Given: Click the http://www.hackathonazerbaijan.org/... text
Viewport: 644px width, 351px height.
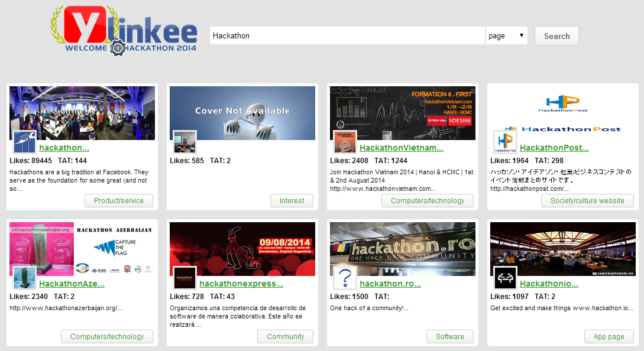Looking at the screenshot, I should coord(66,308).
